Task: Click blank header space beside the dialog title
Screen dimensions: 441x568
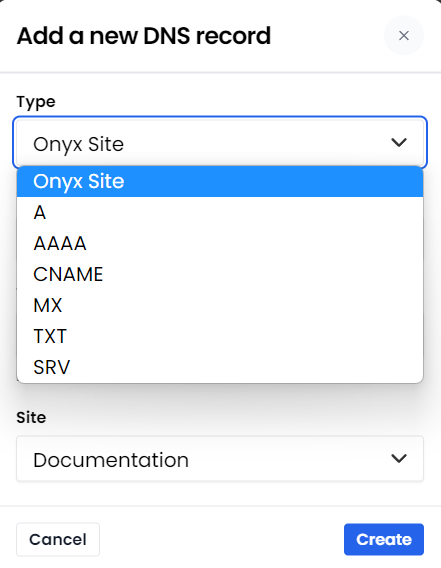Action: [326, 36]
